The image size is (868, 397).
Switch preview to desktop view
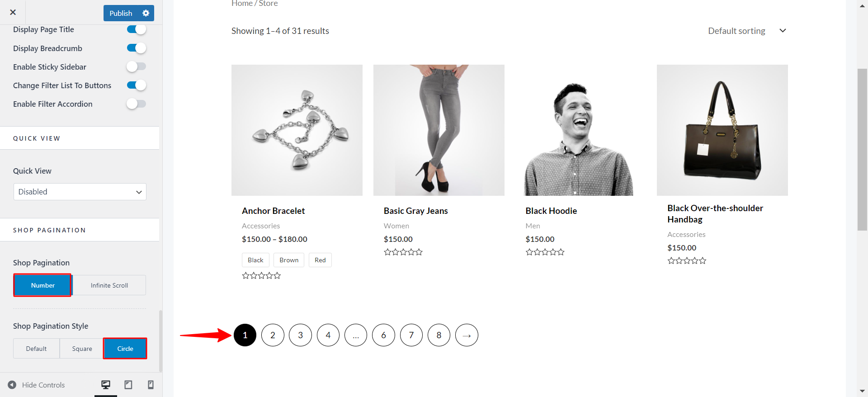point(106,384)
